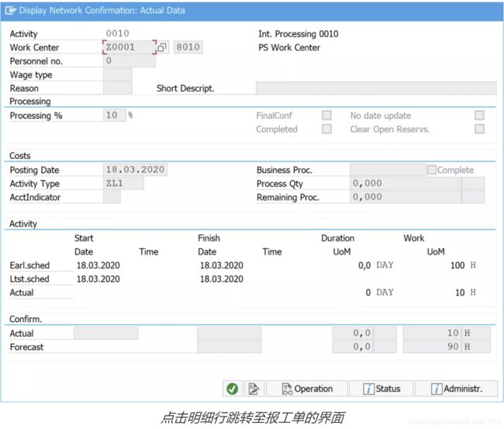This screenshot has height=429, width=504.
Task: Click the Confirm. Actual duration field 0,0
Action: pos(353,333)
